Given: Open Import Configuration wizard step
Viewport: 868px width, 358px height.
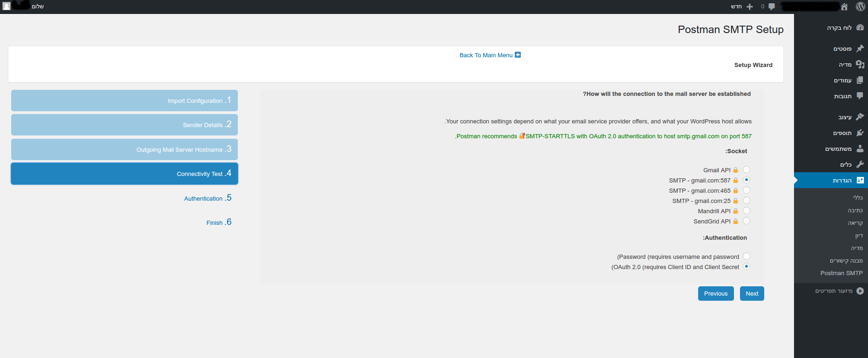Looking at the screenshot, I should (124, 101).
